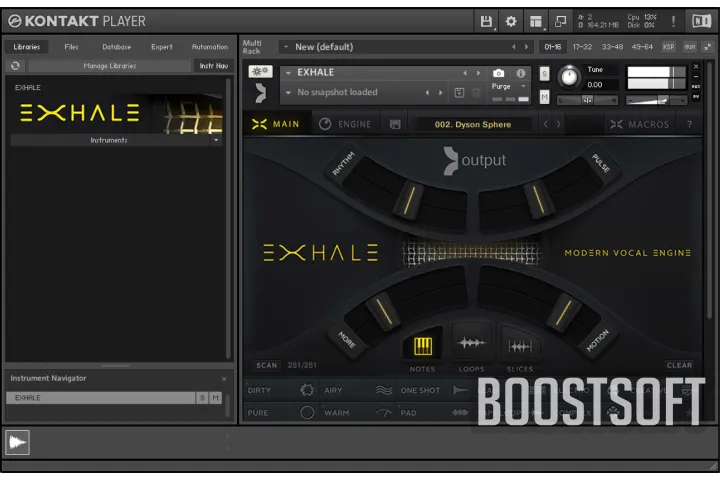Open the ENGINE page tab

(x=345, y=124)
